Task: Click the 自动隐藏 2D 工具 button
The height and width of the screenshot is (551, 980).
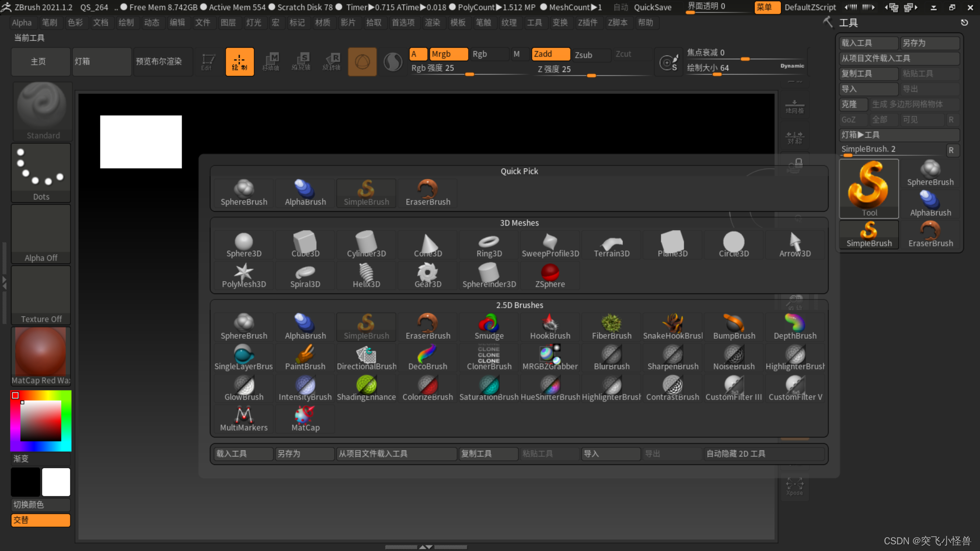Action: pos(737,454)
